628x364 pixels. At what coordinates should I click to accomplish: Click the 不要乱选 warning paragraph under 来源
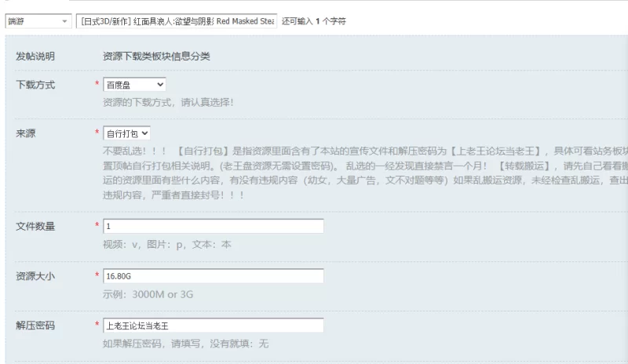365,173
